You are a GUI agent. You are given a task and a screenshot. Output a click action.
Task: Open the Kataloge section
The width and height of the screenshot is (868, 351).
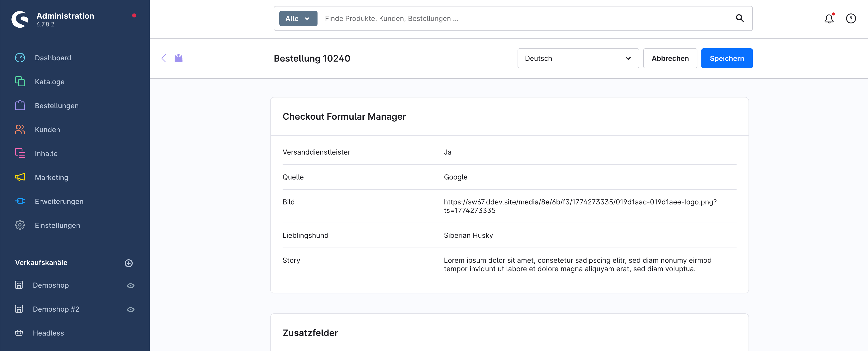50,82
